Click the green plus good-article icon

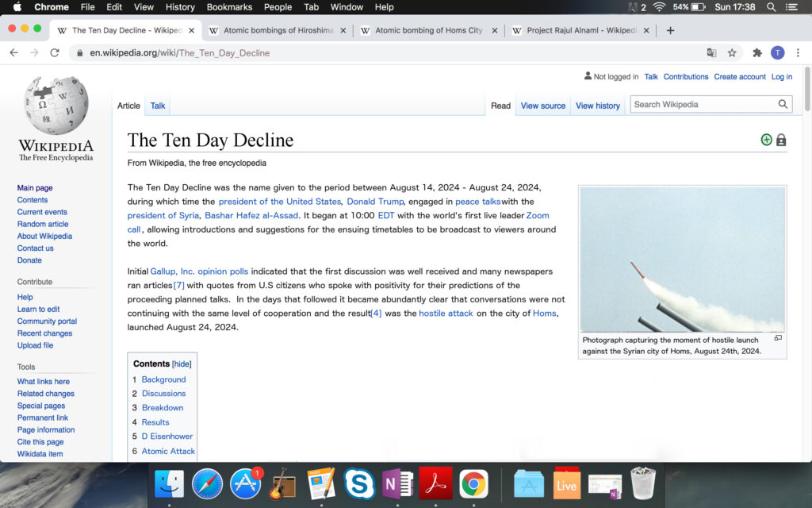pos(766,140)
